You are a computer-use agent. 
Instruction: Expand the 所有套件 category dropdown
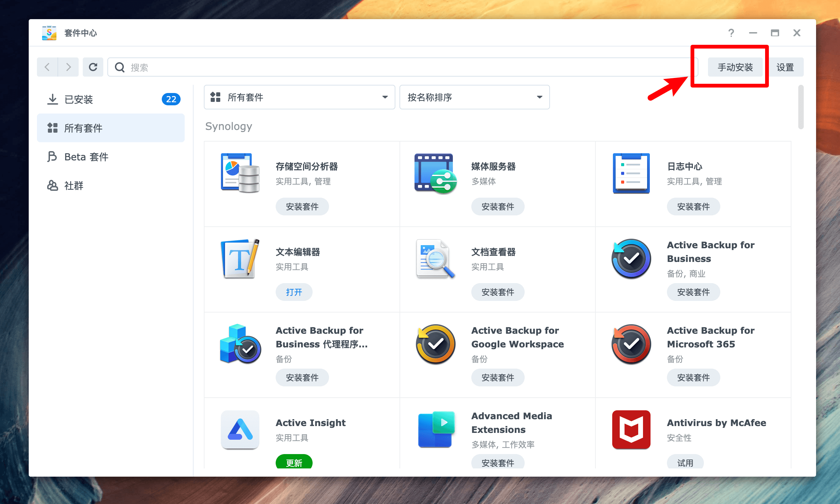coord(299,97)
